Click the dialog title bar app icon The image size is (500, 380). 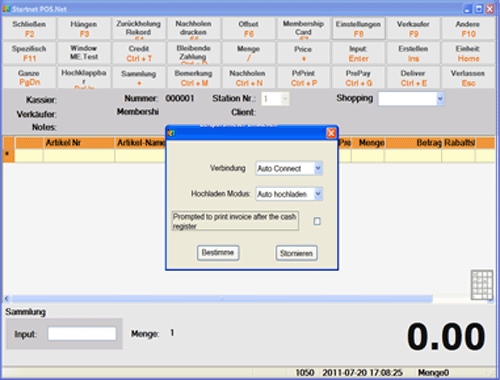[171, 133]
